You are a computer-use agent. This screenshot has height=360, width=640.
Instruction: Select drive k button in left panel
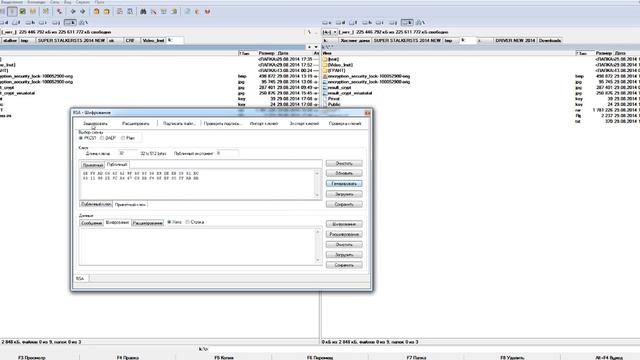pos(70,22)
